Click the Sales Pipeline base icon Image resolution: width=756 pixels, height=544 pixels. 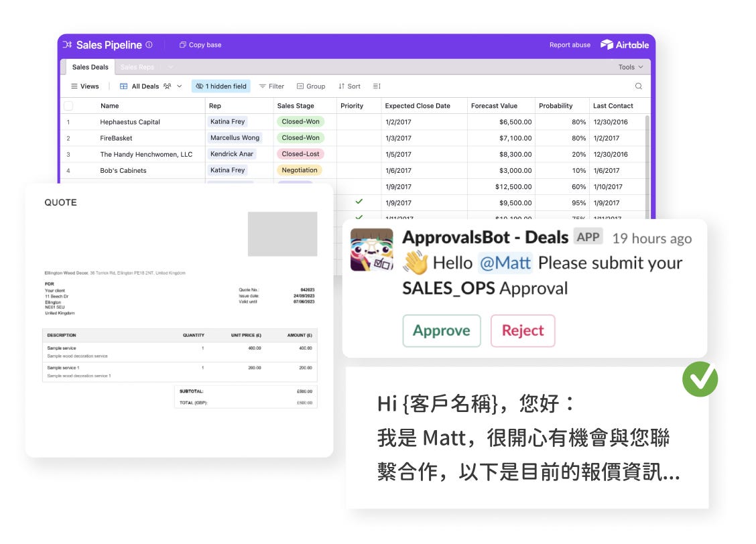(x=67, y=45)
